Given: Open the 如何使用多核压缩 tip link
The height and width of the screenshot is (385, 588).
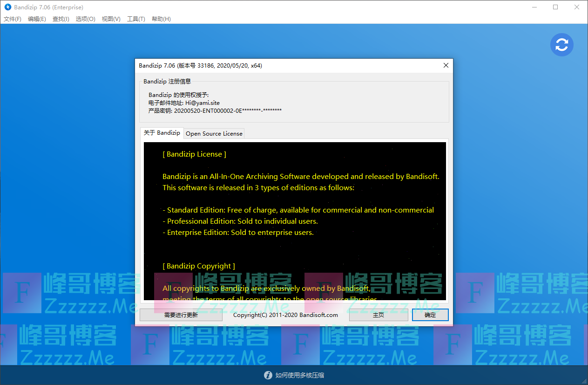Looking at the screenshot, I should pyautogui.click(x=299, y=375).
